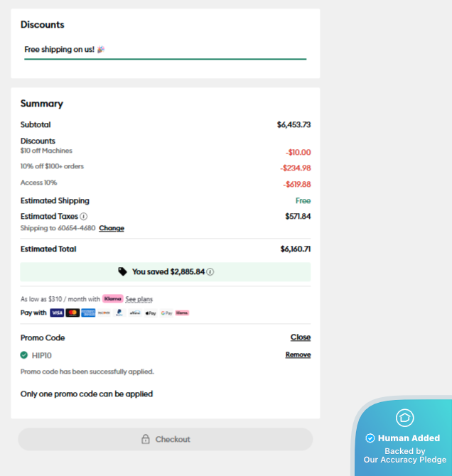Click the Discover card icon
The width and height of the screenshot is (452, 476).
click(x=104, y=313)
